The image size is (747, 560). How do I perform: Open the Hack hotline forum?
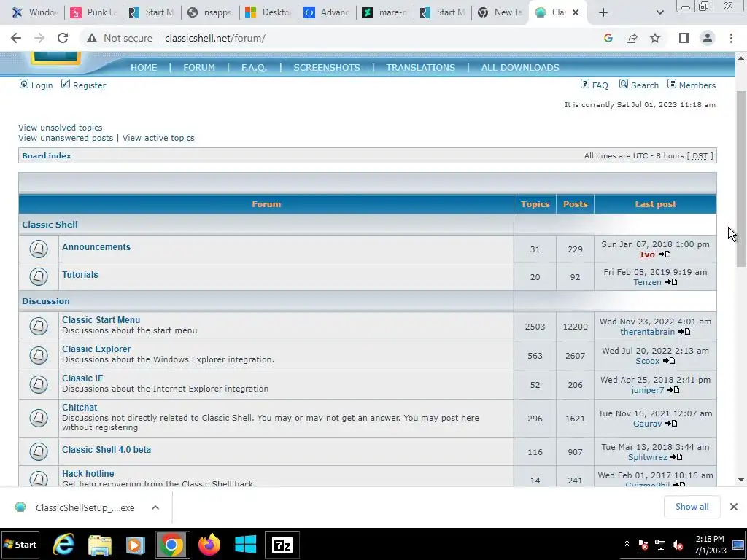pyautogui.click(x=88, y=474)
